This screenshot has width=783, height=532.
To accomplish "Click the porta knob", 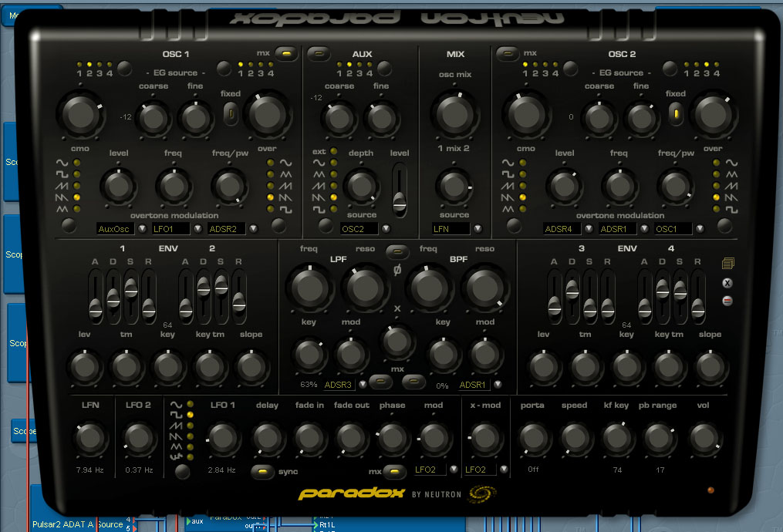I will [533, 438].
